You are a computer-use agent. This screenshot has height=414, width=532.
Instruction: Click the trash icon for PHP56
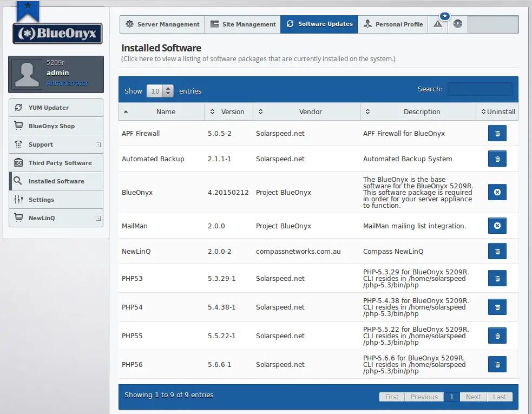coord(497,364)
